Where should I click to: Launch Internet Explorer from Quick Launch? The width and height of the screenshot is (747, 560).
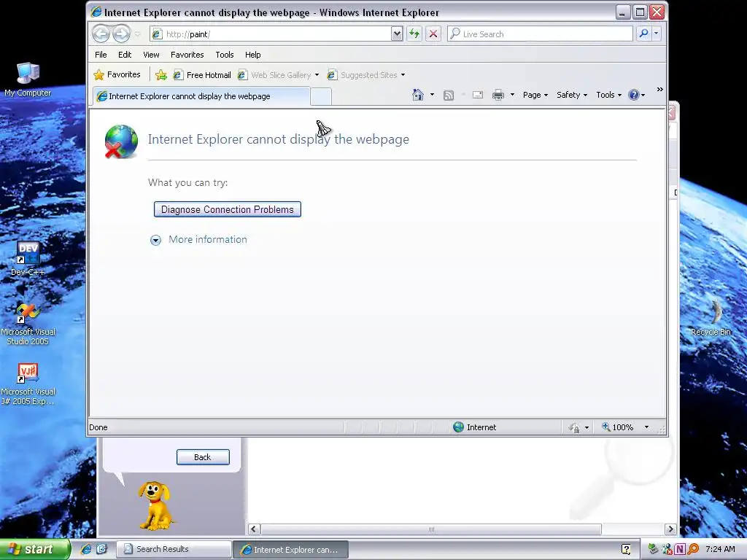click(x=86, y=550)
